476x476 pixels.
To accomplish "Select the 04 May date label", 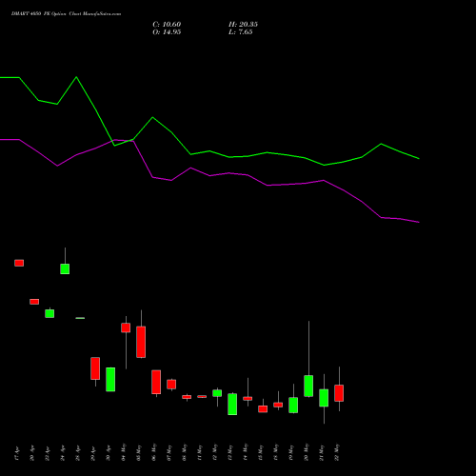I will pyautogui.click(x=124, y=452).
